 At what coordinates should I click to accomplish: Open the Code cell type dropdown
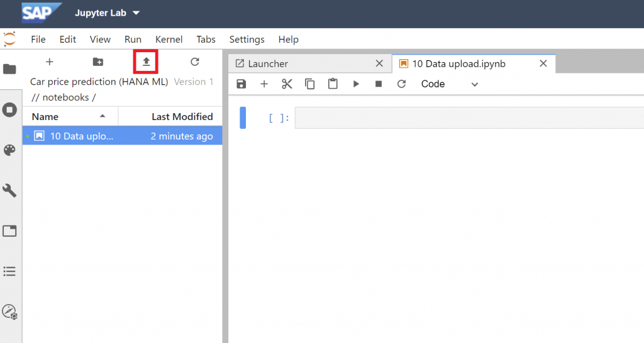pos(450,84)
